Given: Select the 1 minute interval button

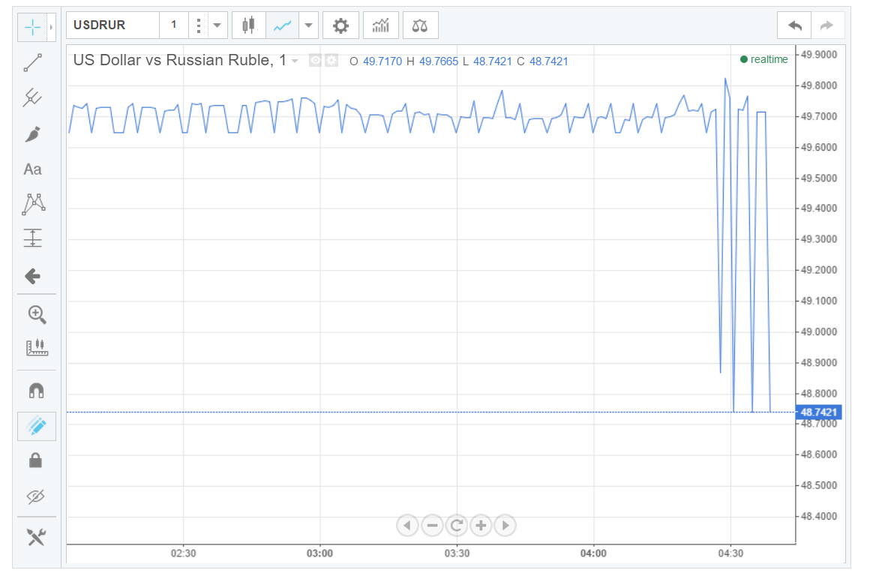Looking at the screenshot, I should pyautogui.click(x=174, y=25).
